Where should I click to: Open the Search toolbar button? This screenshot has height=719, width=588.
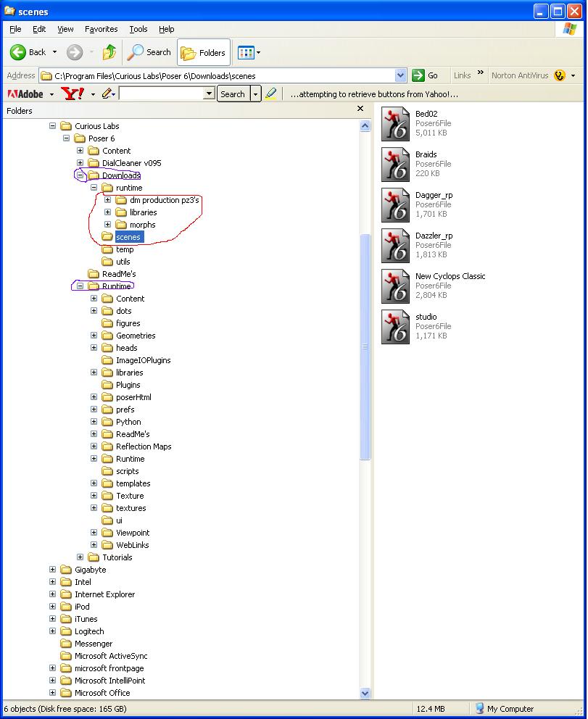(x=149, y=52)
